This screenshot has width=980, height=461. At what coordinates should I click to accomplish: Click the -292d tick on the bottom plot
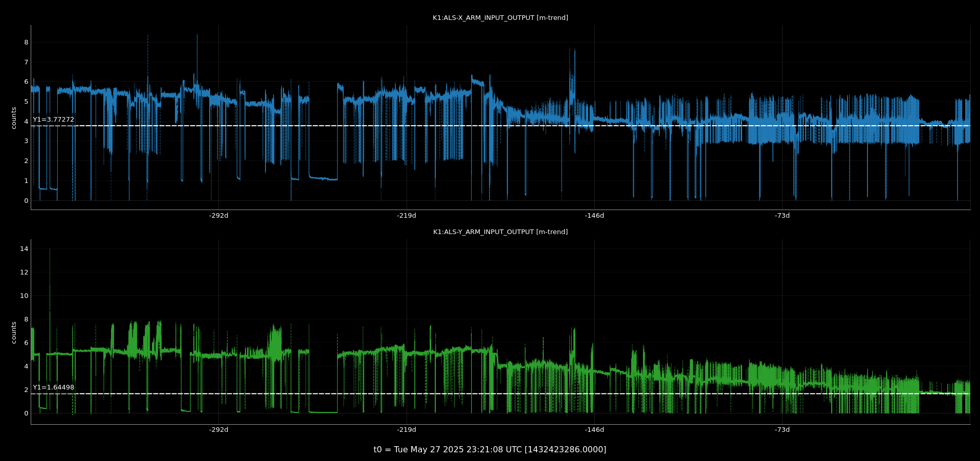pyautogui.click(x=218, y=430)
